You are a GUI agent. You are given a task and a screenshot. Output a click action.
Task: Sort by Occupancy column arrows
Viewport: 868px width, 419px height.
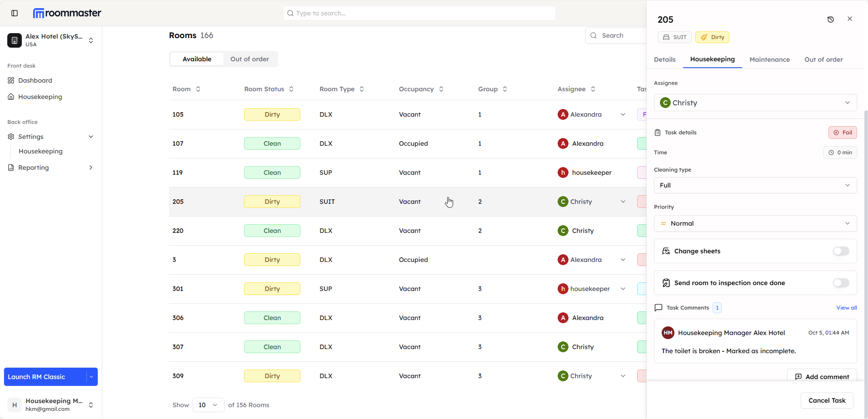point(441,89)
